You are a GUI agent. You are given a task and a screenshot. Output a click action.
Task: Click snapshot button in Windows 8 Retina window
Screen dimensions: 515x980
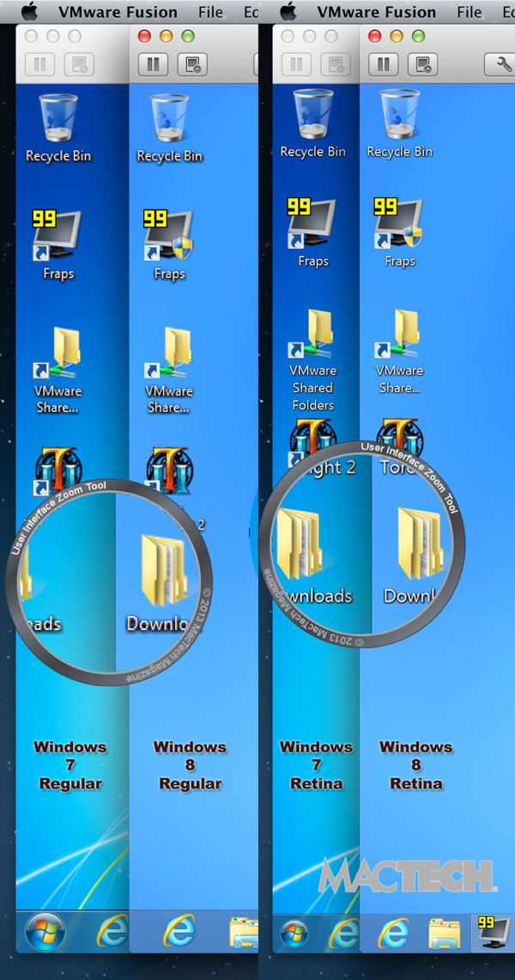click(x=424, y=64)
